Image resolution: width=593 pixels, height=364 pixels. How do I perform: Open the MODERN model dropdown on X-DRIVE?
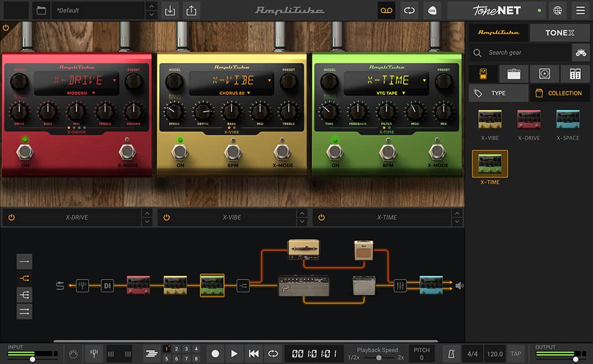pyautogui.click(x=80, y=93)
